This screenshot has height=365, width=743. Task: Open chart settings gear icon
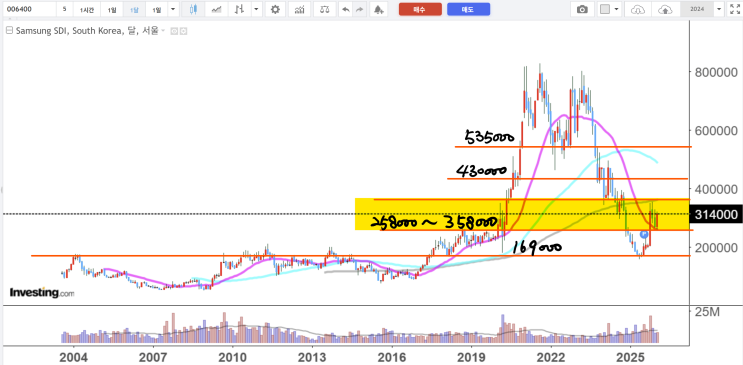coord(275,9)
